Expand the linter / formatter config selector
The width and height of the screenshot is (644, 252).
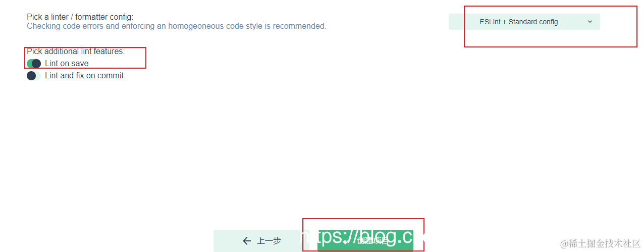pos(524,22)
